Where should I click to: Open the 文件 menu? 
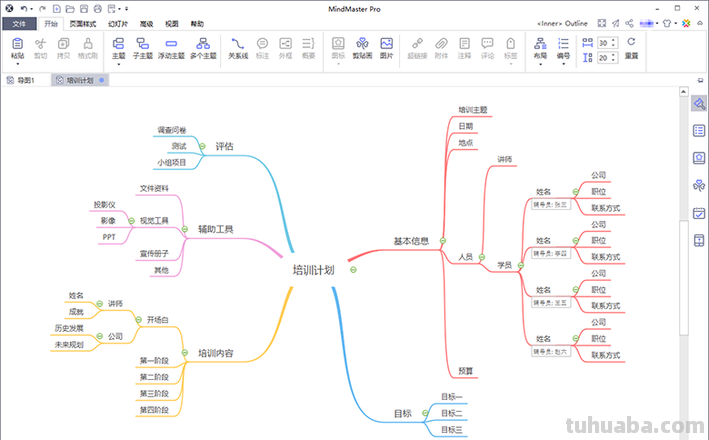click(19, 24)
